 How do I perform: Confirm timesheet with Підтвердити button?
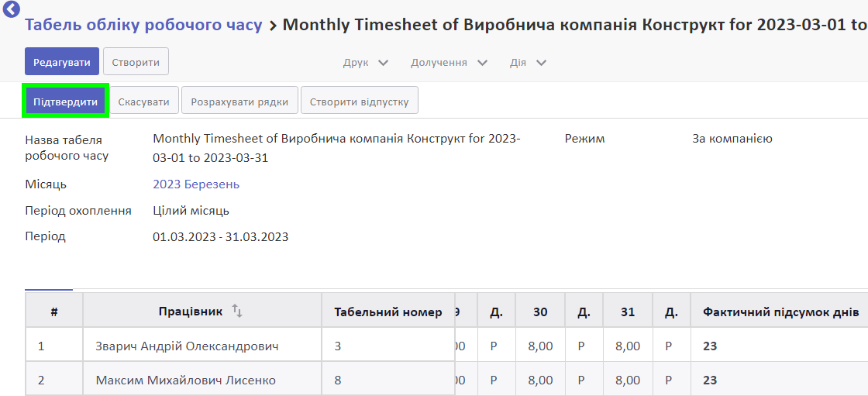[x=65, y=101]
